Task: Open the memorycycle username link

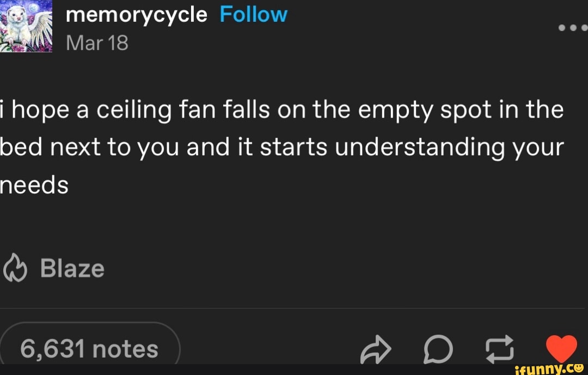Action: tap(136, 14)
